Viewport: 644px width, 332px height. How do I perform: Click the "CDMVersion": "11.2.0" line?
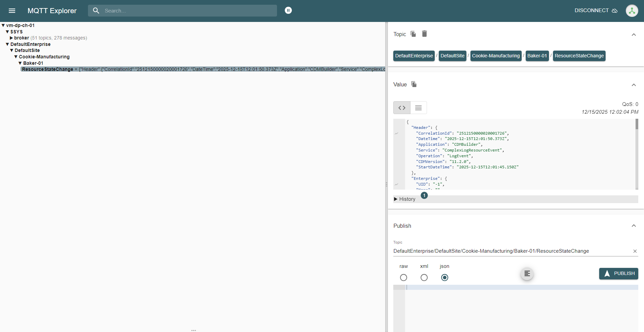[x=443, y=162]
